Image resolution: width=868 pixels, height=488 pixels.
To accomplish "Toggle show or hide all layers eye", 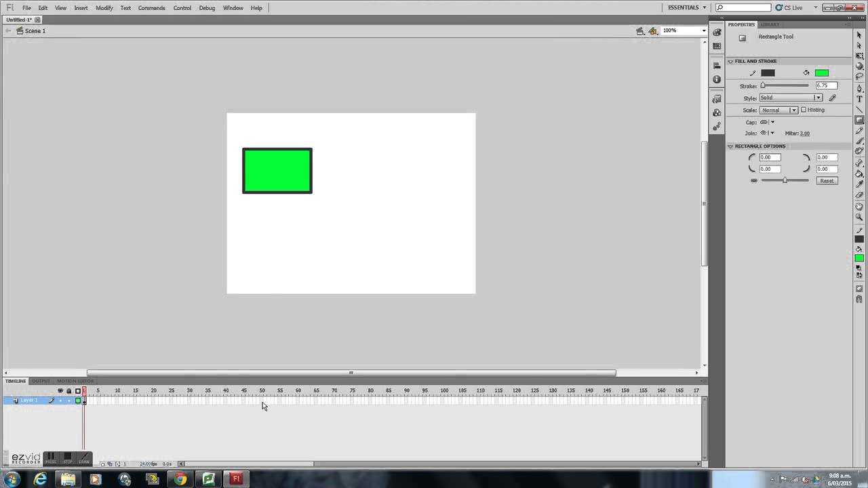I will click(x=60, y=390).
